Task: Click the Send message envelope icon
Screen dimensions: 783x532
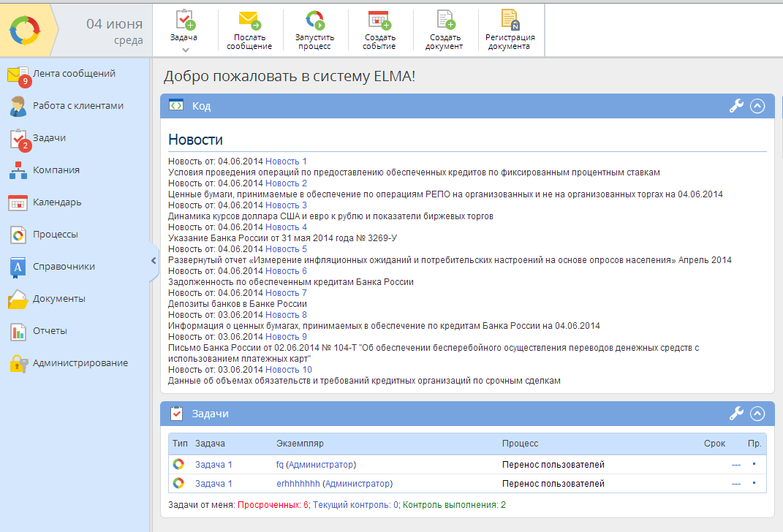Action: (249, 20)
